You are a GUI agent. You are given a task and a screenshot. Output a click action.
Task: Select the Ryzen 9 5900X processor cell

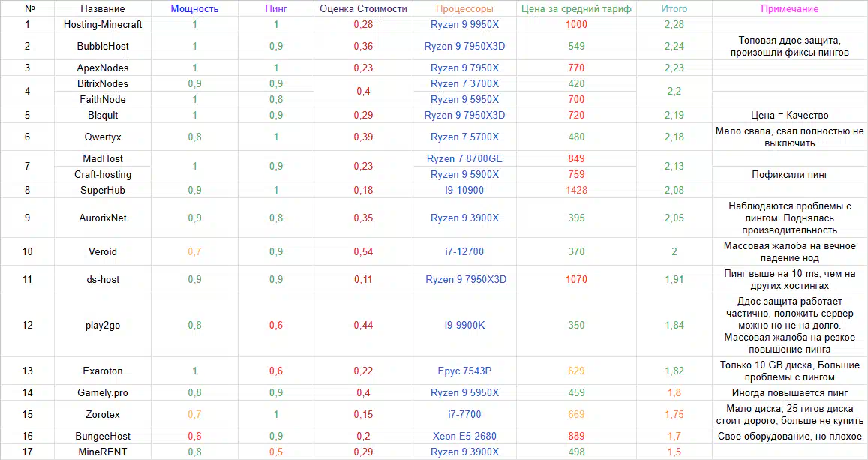click(x=464, y=174)
